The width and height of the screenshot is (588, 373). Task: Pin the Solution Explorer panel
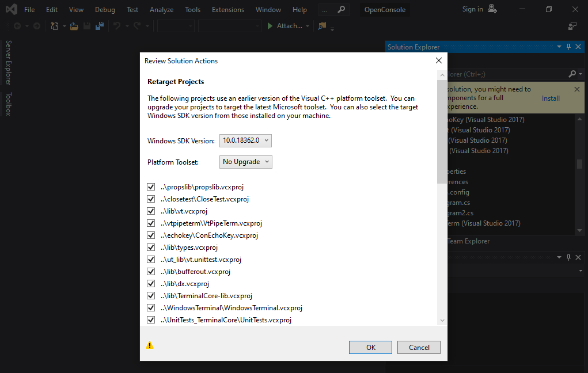568,47
